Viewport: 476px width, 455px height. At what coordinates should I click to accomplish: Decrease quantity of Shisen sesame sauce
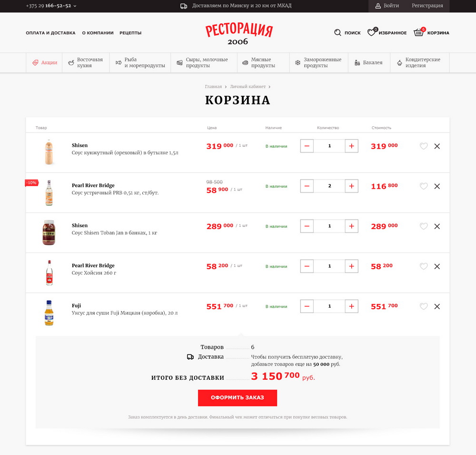pos(307,146)
